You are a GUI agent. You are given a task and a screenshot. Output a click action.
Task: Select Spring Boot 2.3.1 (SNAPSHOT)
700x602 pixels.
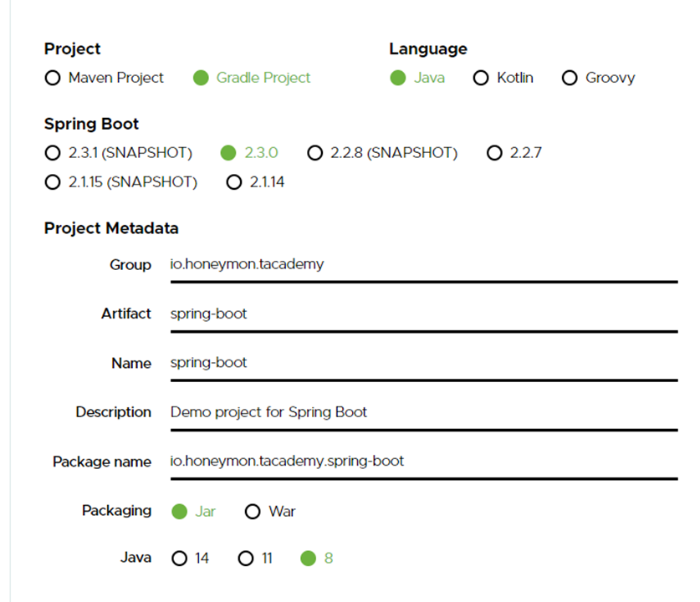[53, 153]
